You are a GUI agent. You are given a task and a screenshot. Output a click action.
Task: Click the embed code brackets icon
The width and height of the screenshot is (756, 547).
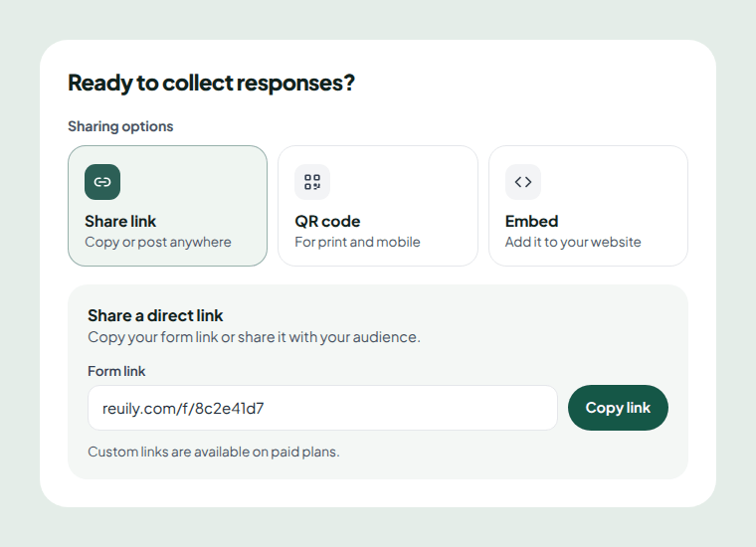coord(523,182)
